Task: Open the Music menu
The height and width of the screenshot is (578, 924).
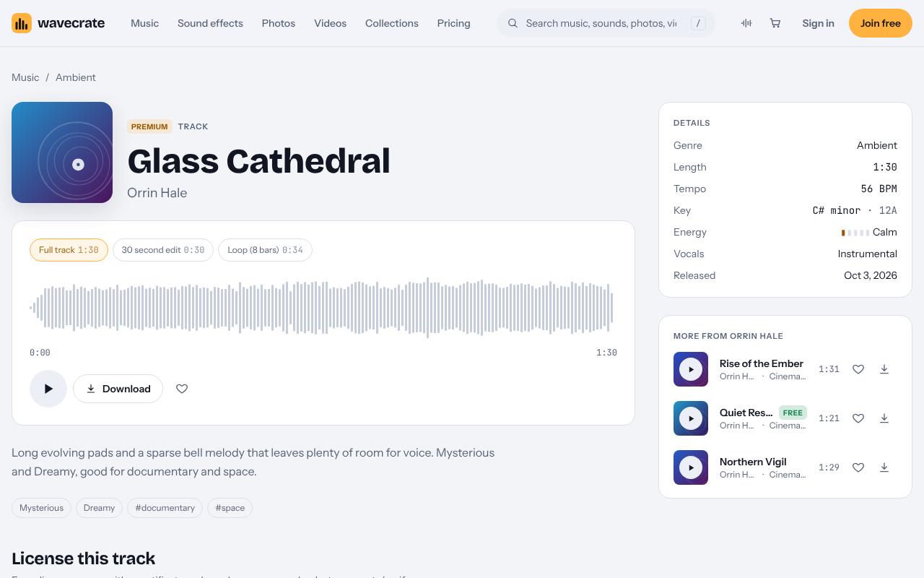Action: pyautogui.click(x=144, y=23)
